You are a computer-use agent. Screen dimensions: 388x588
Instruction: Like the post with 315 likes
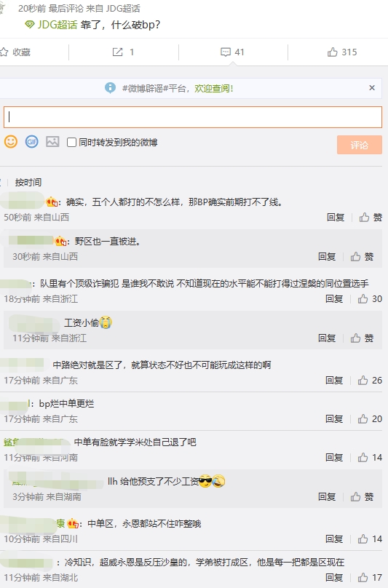(x=333, y=52)
